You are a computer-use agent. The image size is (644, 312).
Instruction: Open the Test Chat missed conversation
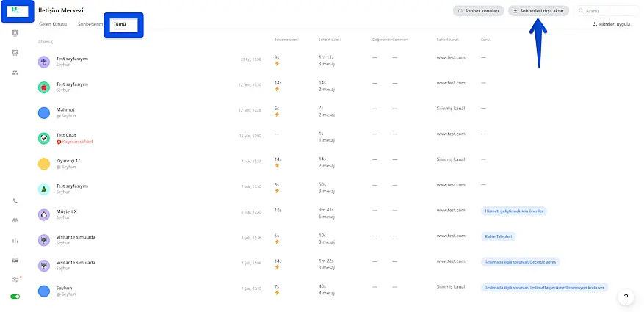(x=66, y=135)
